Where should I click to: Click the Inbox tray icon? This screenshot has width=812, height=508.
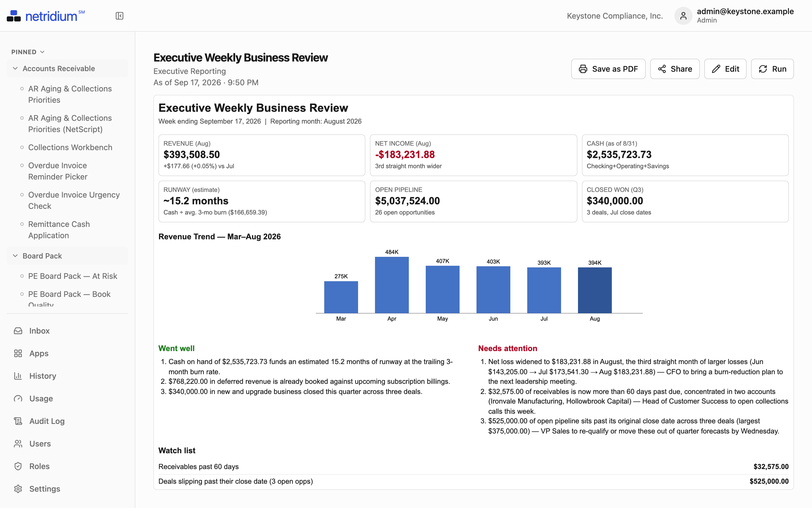pyautogui.click(x=18, y=331)
